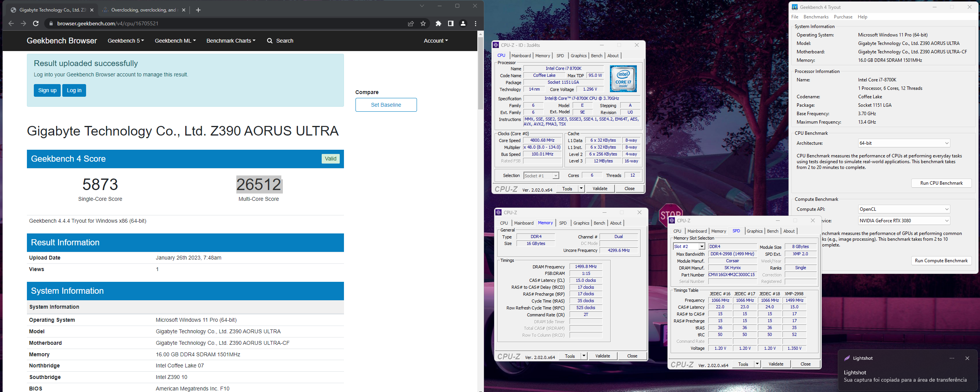Open the Chrome tab search chevron
980x392 pixels.
(422, 6)
